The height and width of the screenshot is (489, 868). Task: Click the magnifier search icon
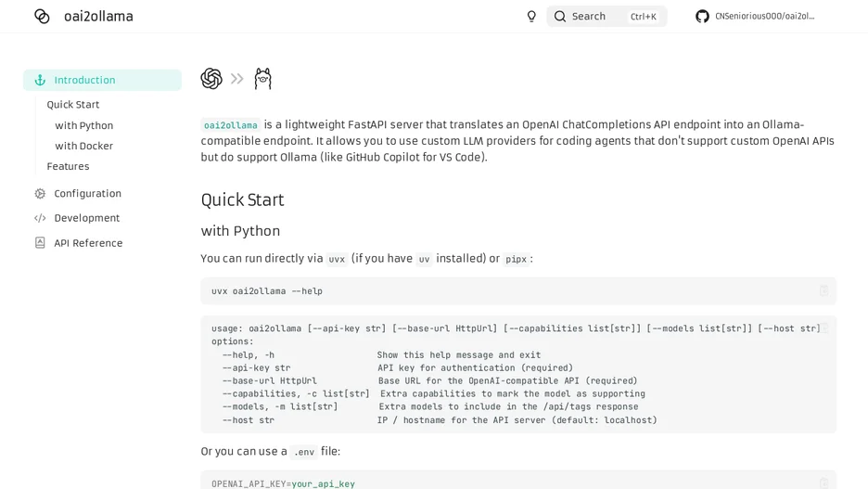point(560,17)
